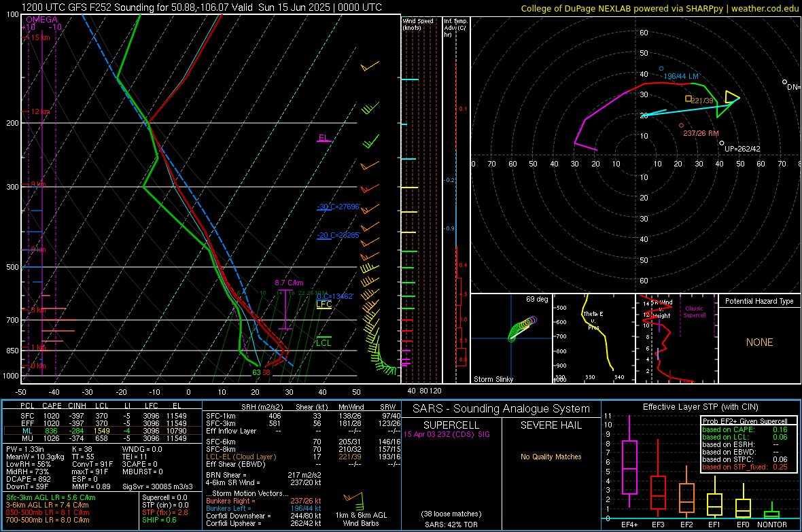Image resolution: width=802 pixels, height=532 pixels.
Task: Click the based on STP_fixed: 0.25 row
Action: tap(745, 467)
